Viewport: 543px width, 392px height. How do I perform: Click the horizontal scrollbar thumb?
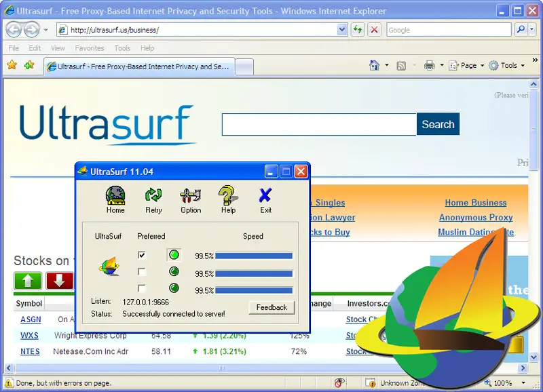(221, 368)
